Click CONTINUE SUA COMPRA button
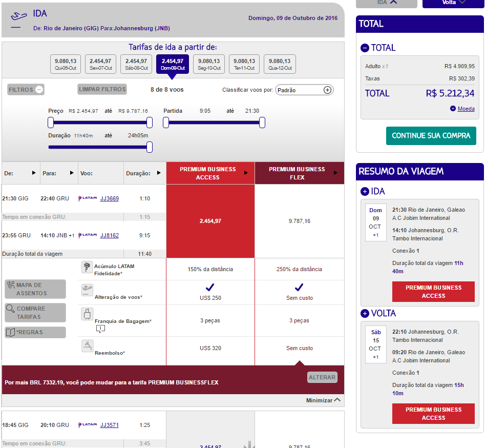Screen dimensions: 486x448 (431, 135)
